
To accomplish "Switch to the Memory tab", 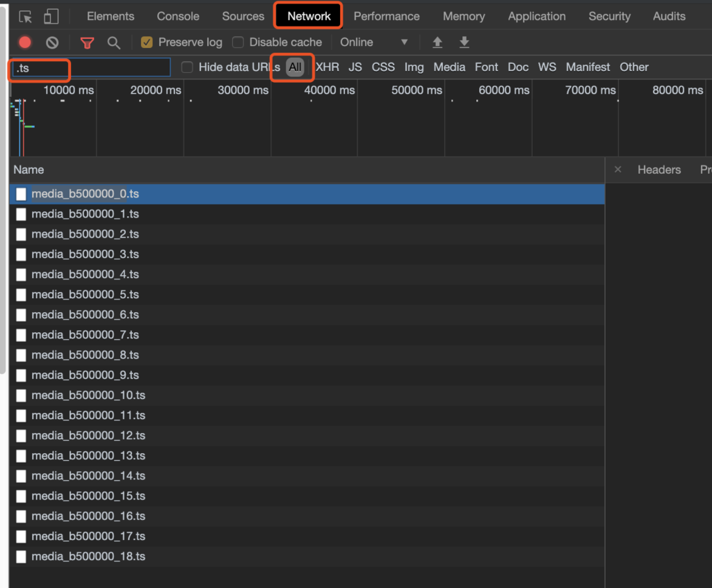I will (x=464, y=17).
